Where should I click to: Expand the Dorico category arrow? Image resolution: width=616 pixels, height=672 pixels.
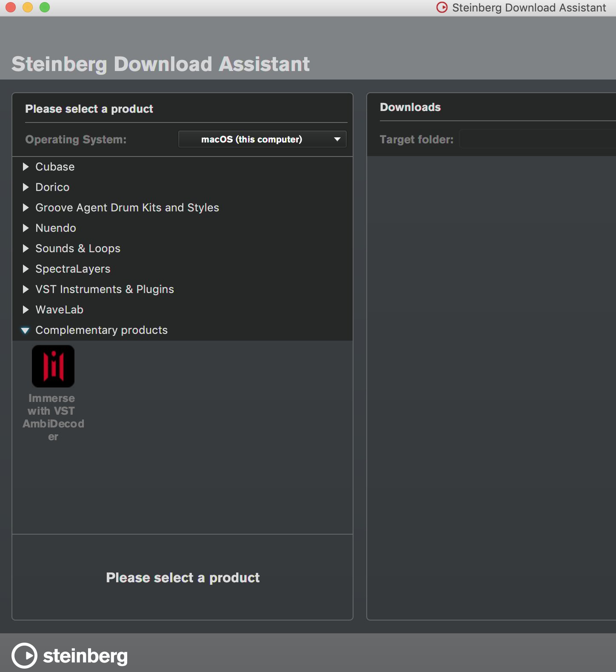pyautogui.click(x=26, y=187)
